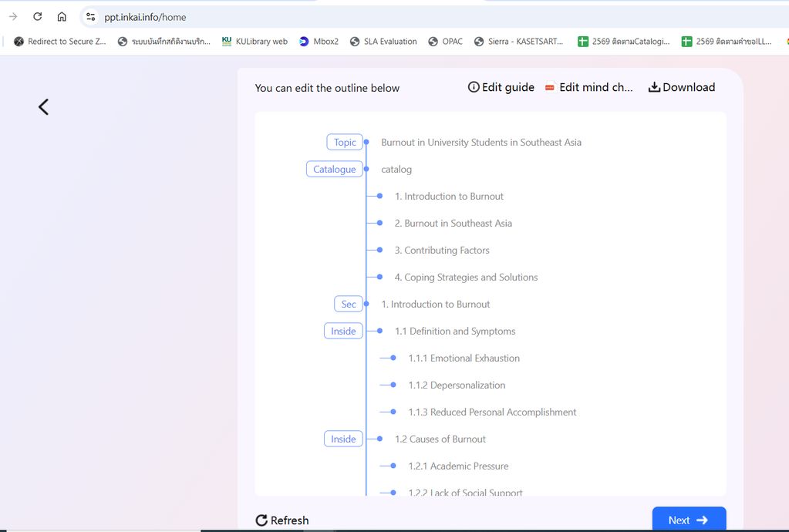Download the outline
The image size is (789, 532).
pos(681,87)
